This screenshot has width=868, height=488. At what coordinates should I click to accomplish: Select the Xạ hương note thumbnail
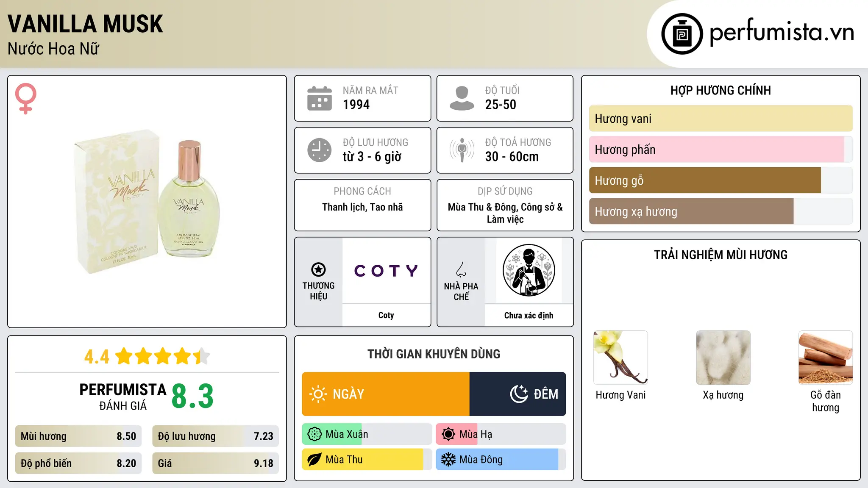click(x=723, y=358)
